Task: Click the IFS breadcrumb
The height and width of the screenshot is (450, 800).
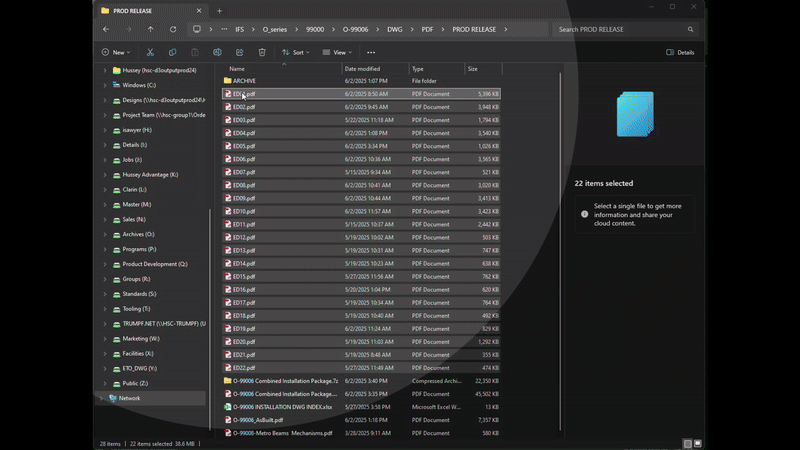Action: click(239, 29)
